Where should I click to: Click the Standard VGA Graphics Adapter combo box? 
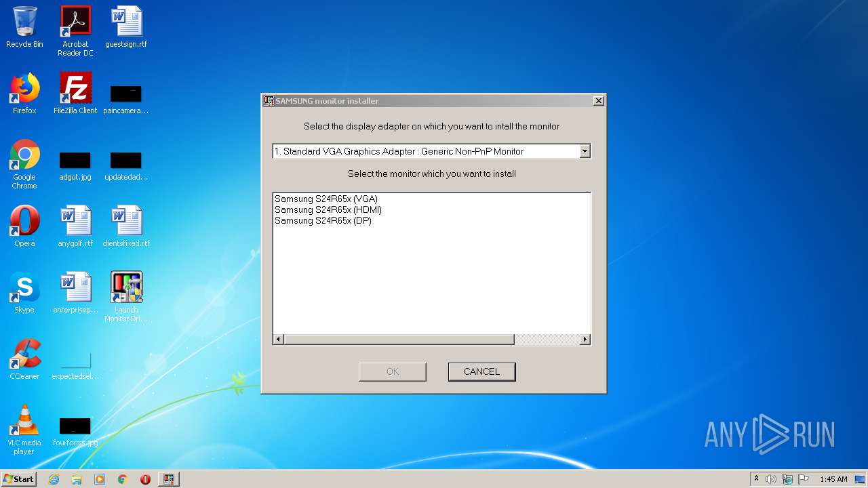[432, 152]
